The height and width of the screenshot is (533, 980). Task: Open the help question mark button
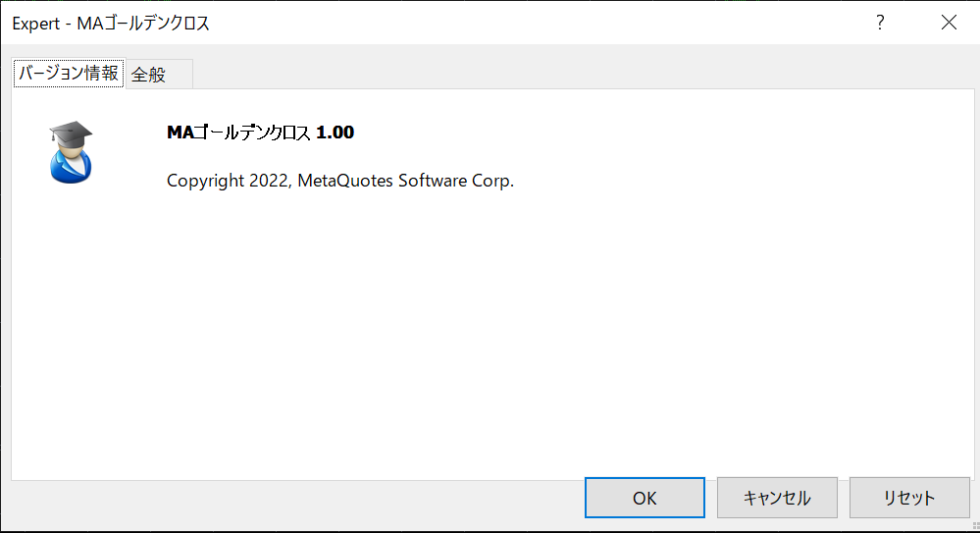point(880,23)
